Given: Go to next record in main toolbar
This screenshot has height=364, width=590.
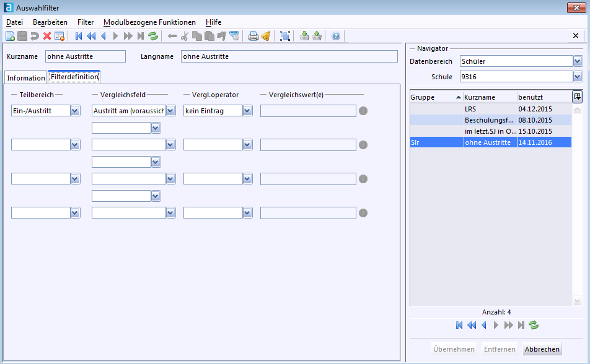Looking at the screenshot, I should coord(115,36).
